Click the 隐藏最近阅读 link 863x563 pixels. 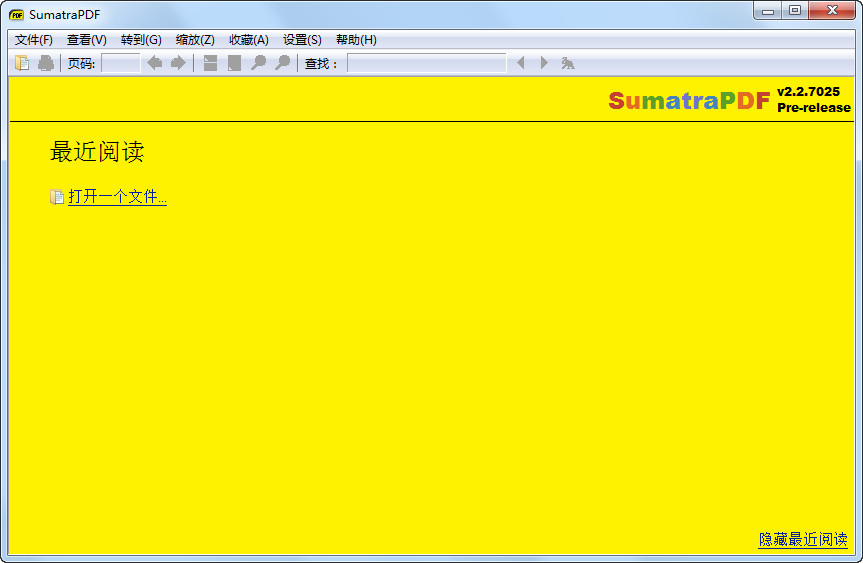[803, 539]
